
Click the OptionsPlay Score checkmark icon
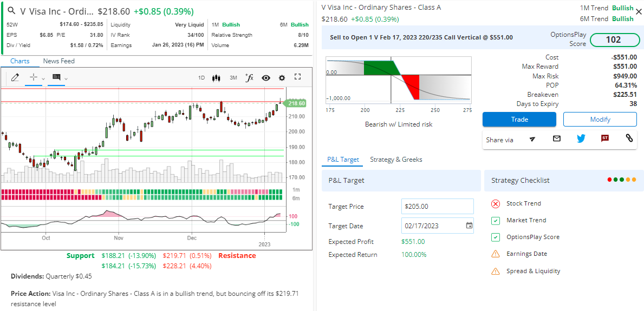(x=496, y=237)
